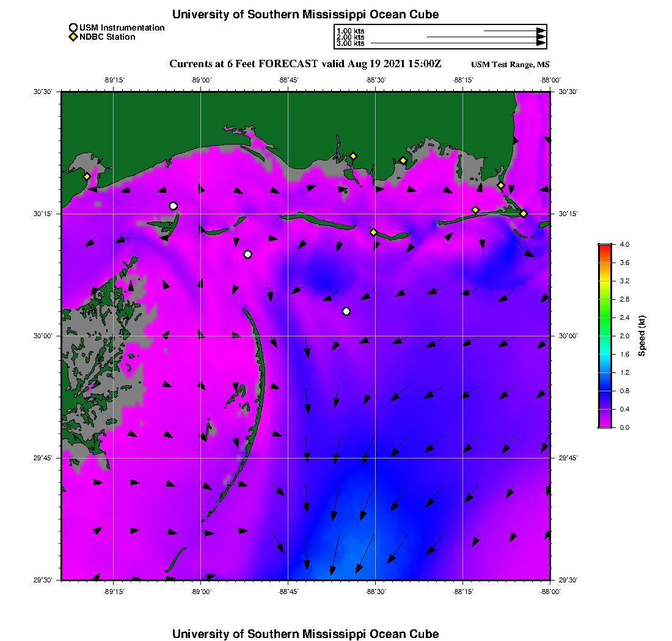Click the "Speed (kt)" color bar label
The width and height of the screenshot is (672, 641).
[x=642, y=336]
